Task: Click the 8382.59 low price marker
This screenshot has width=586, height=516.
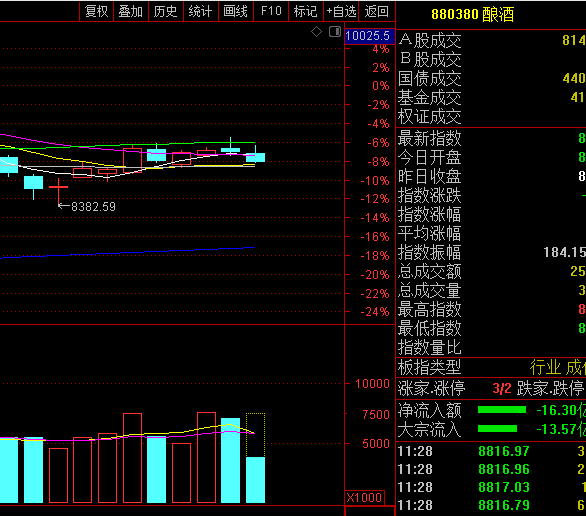Action: click(x=93, y=207)
